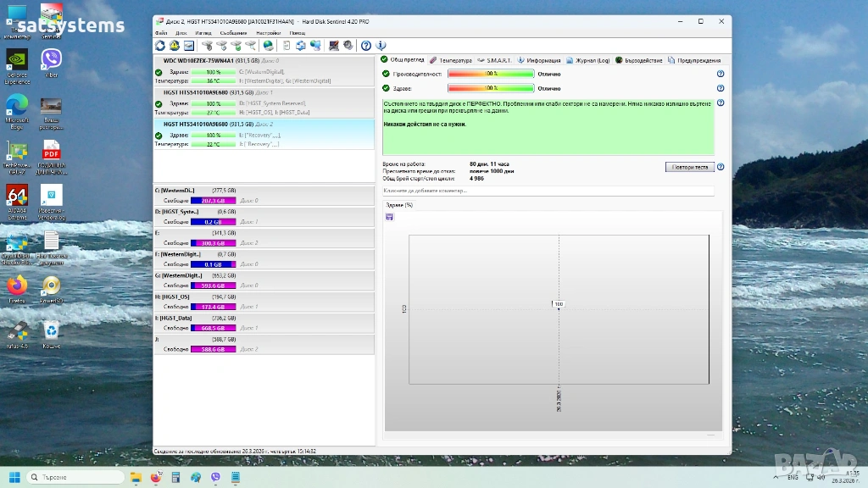Click the Windows taskbar search box
Image resolution: width=868 pixels, height=488 pixels.
point(78,477)
